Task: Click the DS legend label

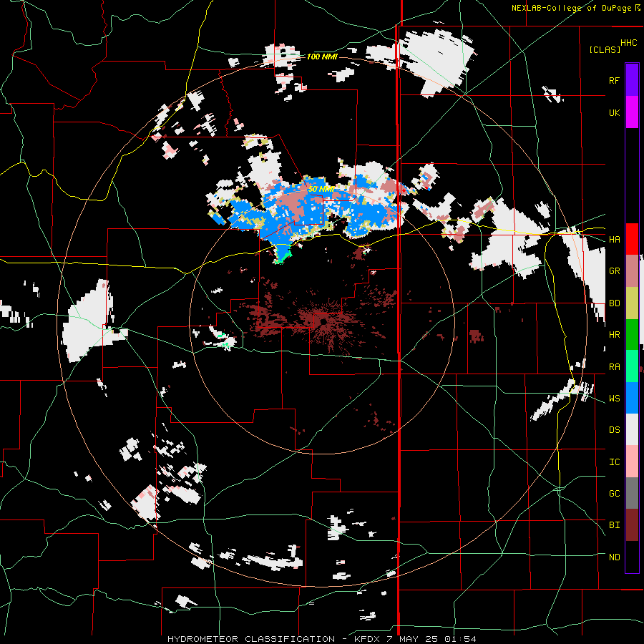Action: (x=614, y=430)
